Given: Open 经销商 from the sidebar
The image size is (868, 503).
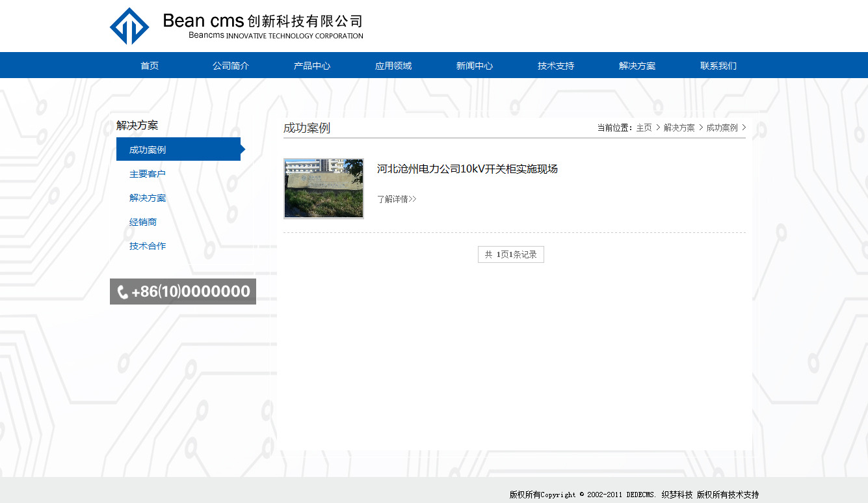Looking at the screenshot, I should (x=143, y=222).
